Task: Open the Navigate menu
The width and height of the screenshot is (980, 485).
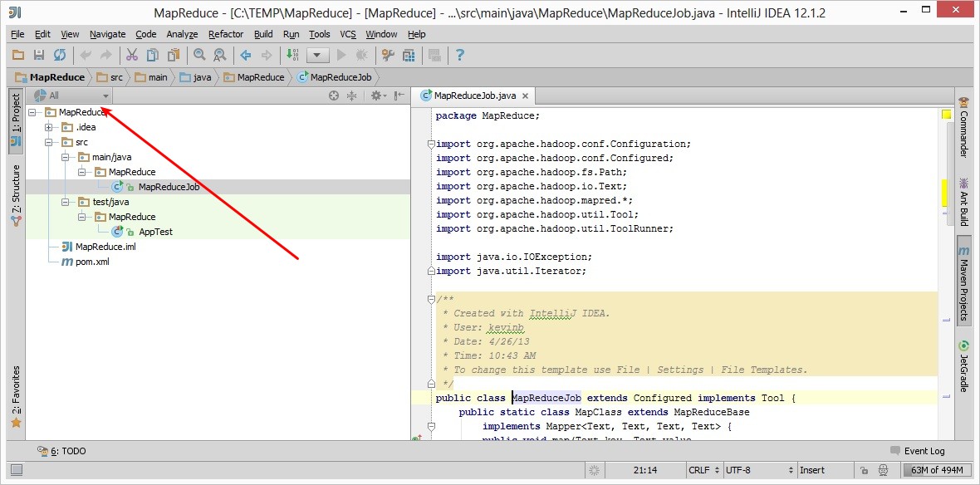Action: [107, 34]
